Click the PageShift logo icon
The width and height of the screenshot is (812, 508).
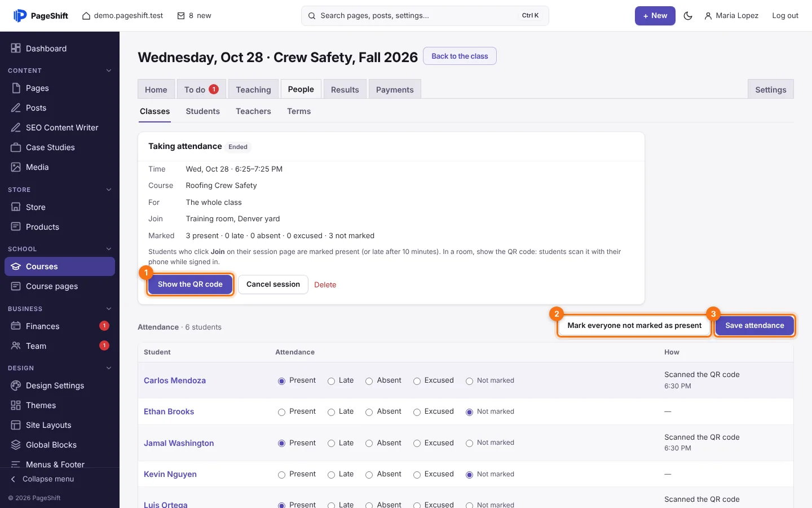tap(20, 16)
